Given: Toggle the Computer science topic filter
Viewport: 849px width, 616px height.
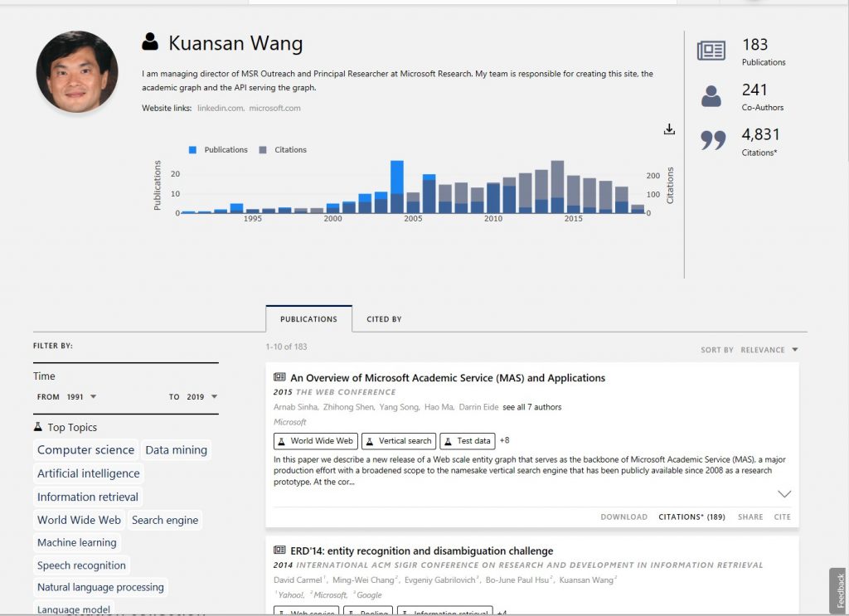Looking at the screenshot, I should tap(85, 449).
